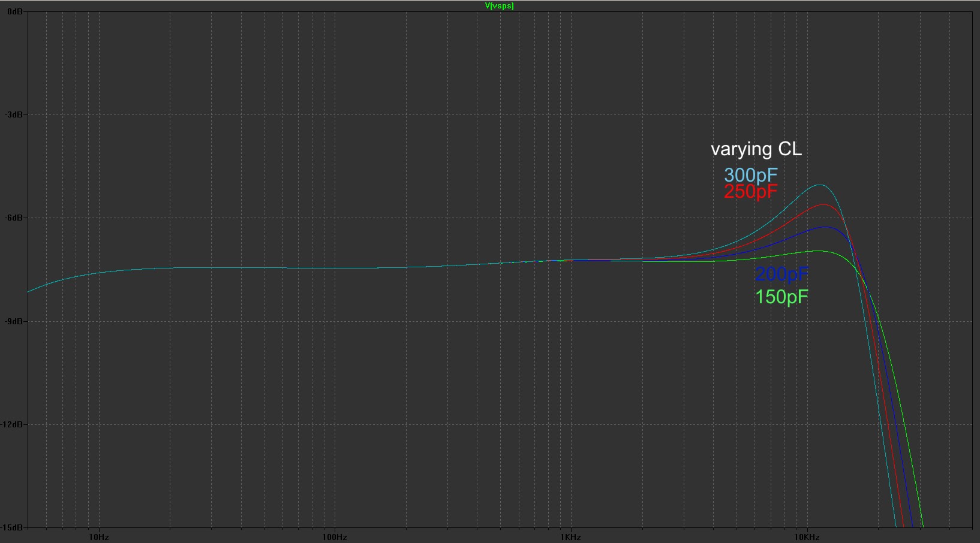Click the 1KHz frequency label
Image resolution: width=980 pixels, height=543 pixels.
pyautogui.click(x=570, y=537)
